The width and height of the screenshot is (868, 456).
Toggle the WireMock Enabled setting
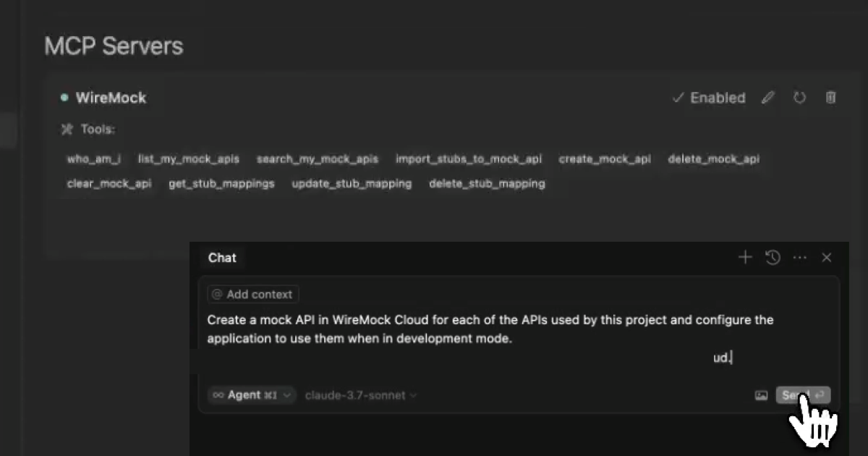click(709, 98)
